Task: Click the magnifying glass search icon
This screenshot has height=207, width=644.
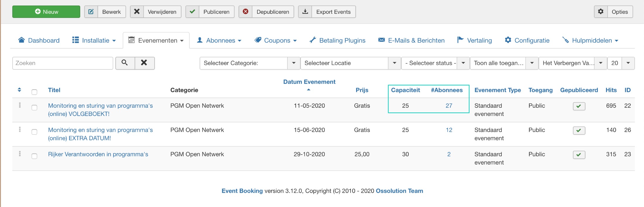Action: [125, 63]
